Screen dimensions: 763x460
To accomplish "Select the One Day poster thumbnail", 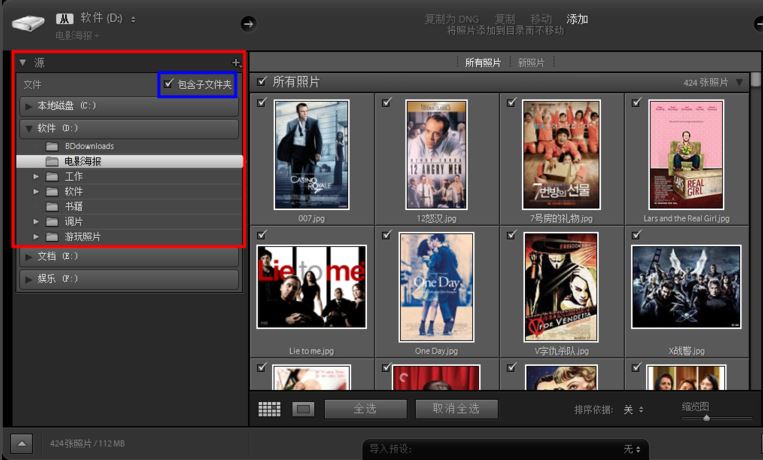I will 436,287.
